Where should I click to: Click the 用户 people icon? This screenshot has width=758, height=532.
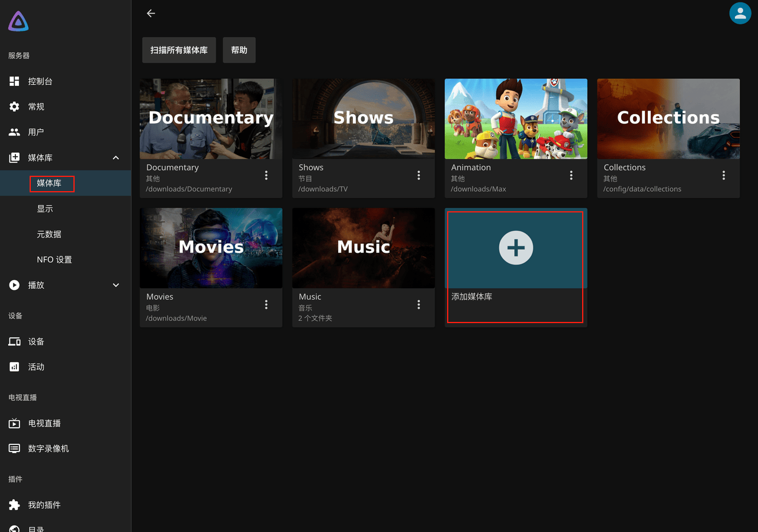point(14,132)
